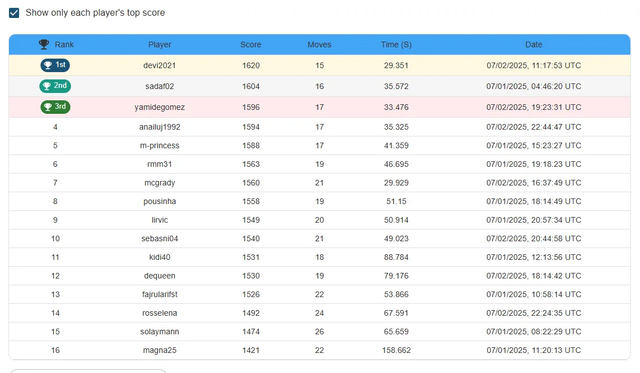Click the time value 51.15
Image resolution: width=640 pixels, height=373 pixels.
[x=396, y=201]
